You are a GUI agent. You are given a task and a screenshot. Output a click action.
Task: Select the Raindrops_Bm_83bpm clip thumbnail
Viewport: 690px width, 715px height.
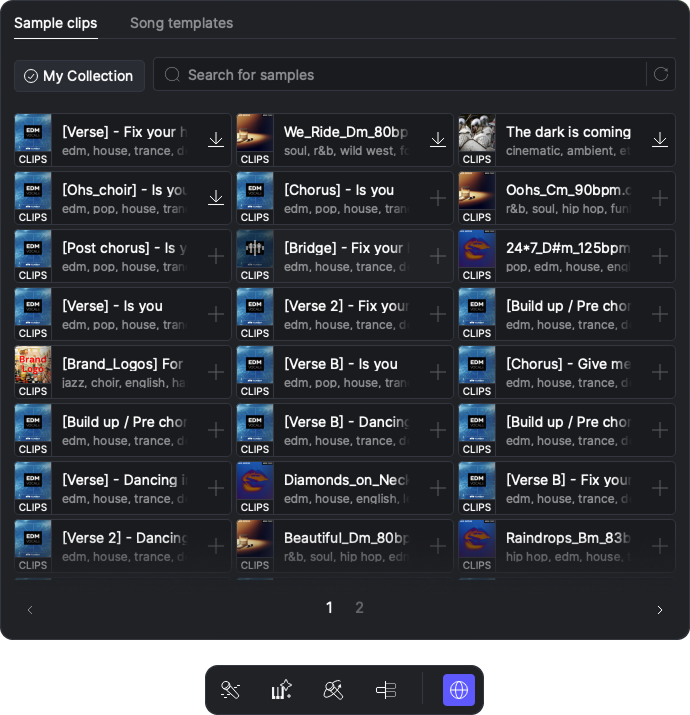click(477, 546)
